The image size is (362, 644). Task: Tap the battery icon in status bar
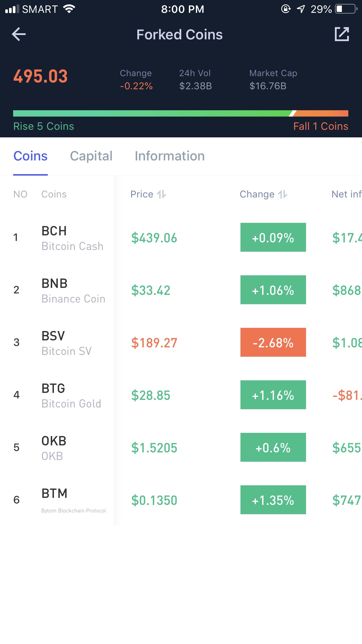(x=346, y=9)
